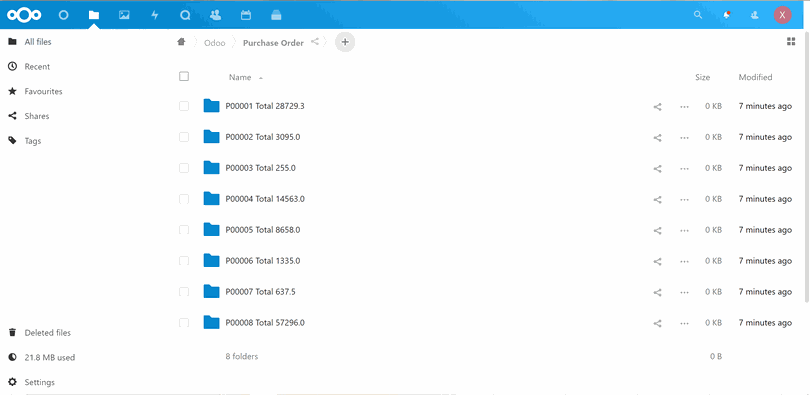The height and width of the screenshot is (395, 810).
Task: Select checkbox for P00002 Total 3095.0
Action: click(184, 137)
